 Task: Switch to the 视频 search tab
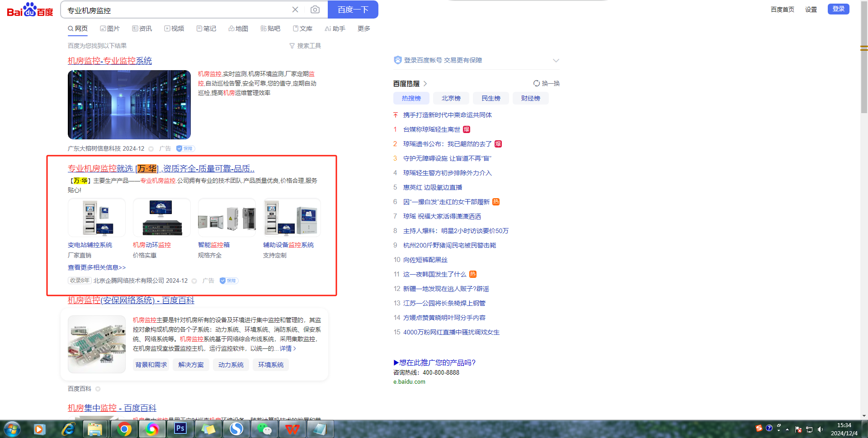174,29
